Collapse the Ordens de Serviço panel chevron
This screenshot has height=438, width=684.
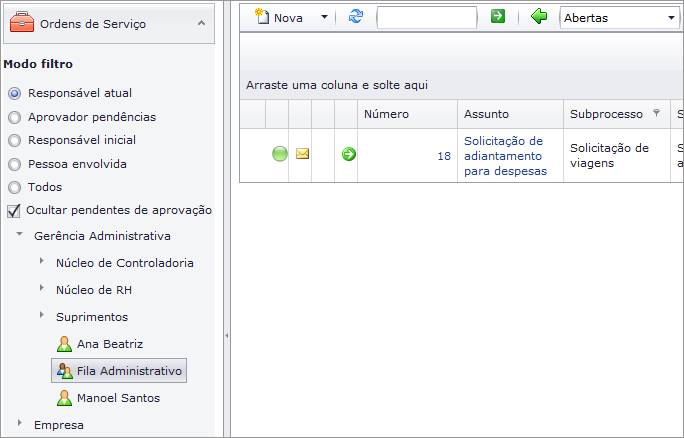tap(201, 23)
